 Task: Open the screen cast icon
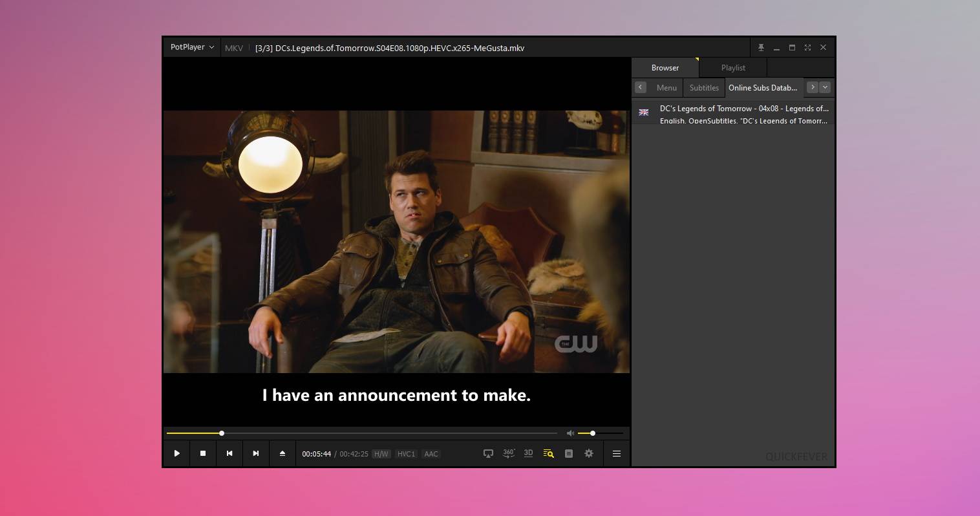(489, 454)
